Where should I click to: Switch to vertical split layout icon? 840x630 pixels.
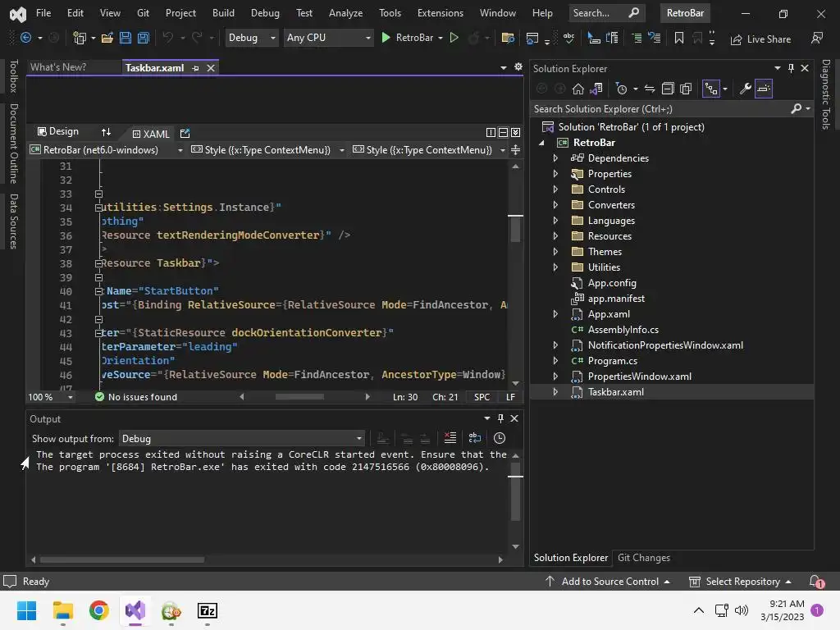point(491,132)
